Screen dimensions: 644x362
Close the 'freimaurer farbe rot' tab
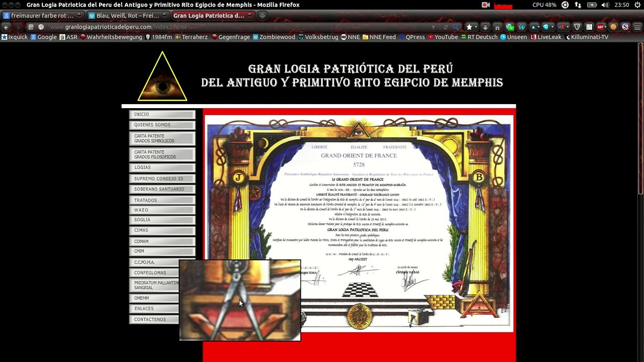tap(79, 16)
